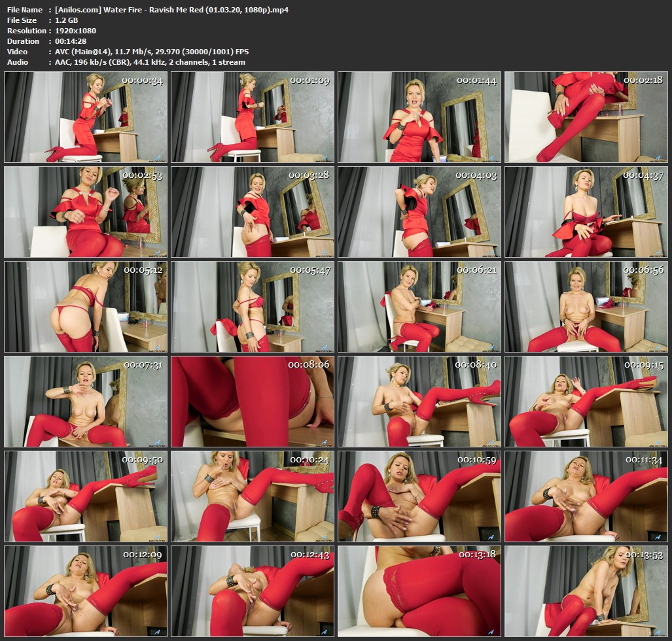Select the frame at 00:02:53

click(x=86, y=212)
